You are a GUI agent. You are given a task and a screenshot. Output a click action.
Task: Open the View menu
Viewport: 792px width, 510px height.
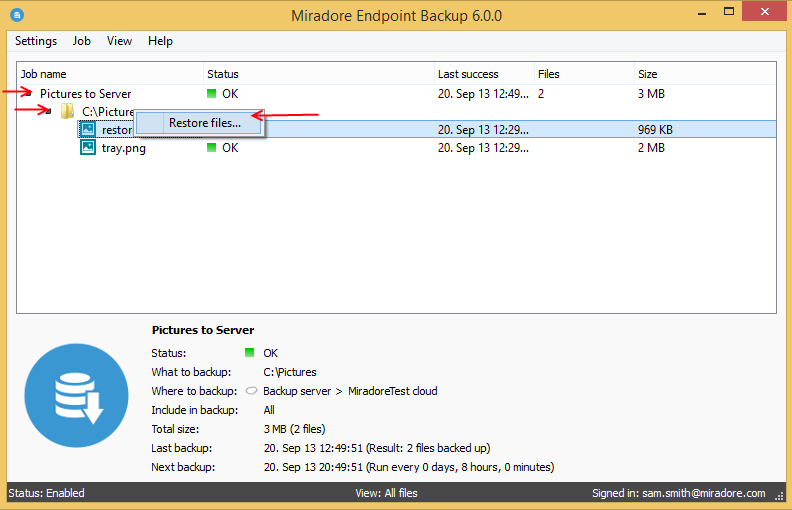119,41
